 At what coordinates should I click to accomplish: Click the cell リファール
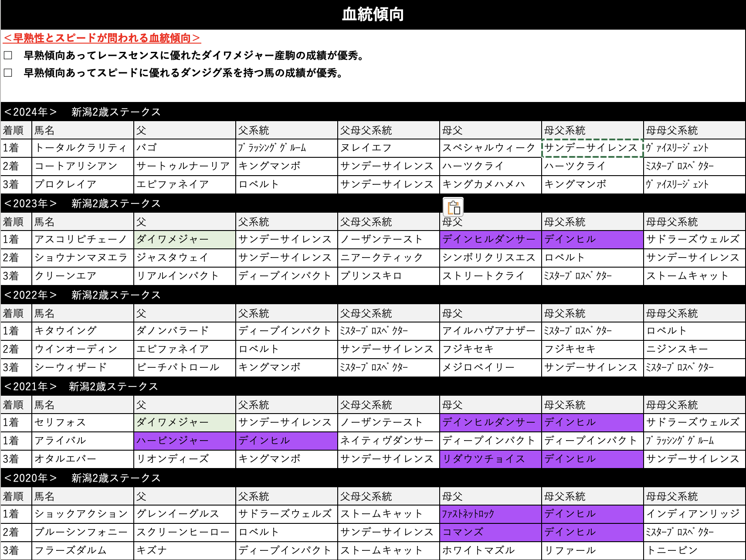point(593,551)
